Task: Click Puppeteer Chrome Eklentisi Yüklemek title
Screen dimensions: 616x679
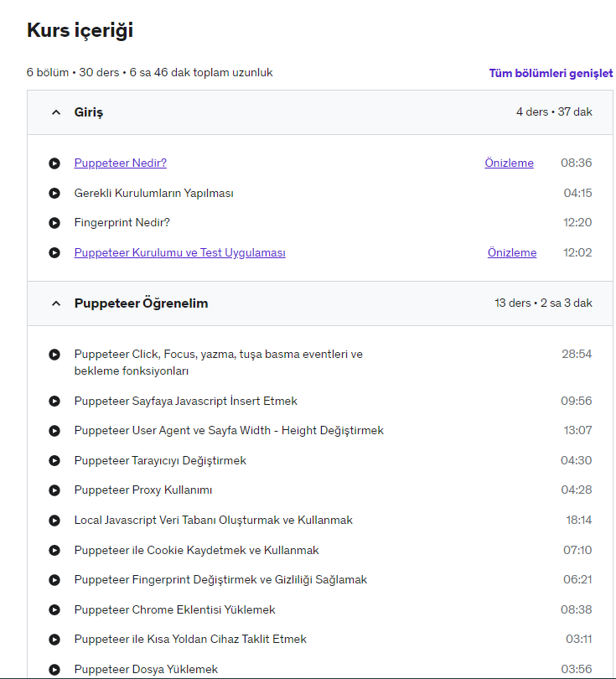Action: 174,609
